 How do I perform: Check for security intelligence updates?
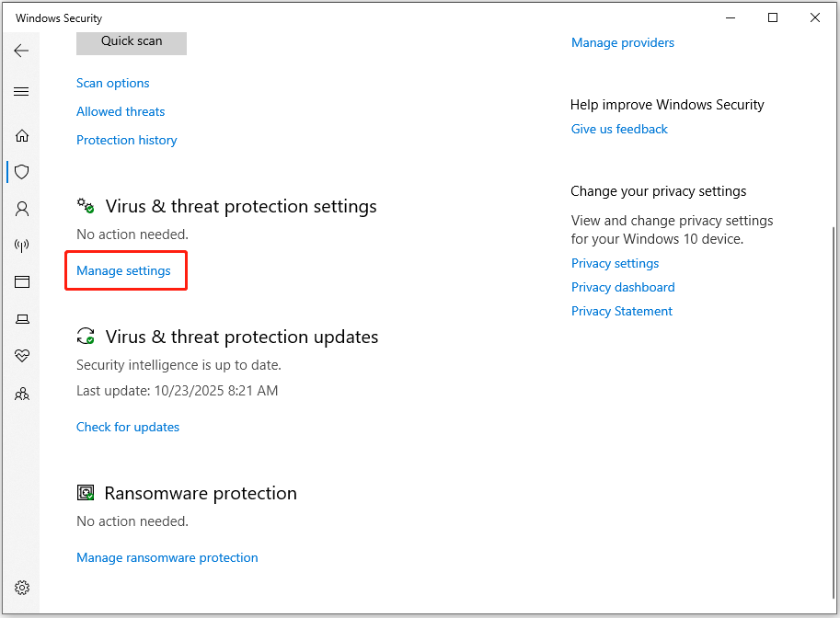(x=127, y=427)
